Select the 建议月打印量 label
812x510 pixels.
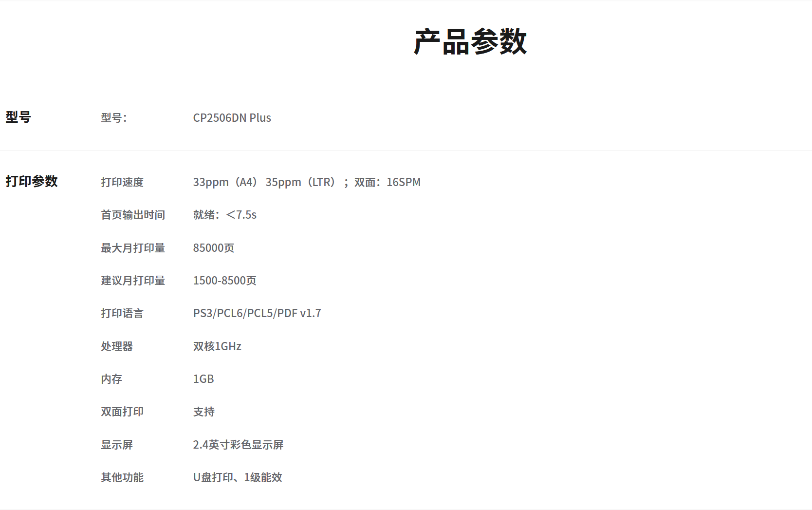[133, 281]
